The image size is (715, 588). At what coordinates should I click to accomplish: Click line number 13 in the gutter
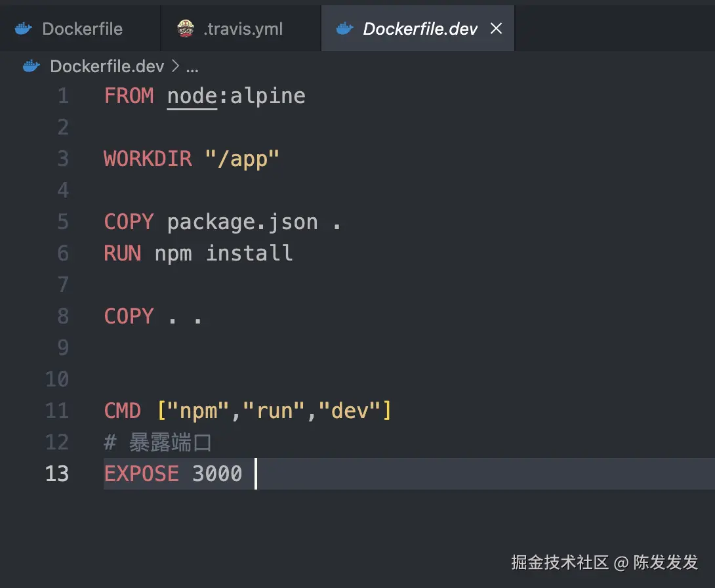coord(57,474)
